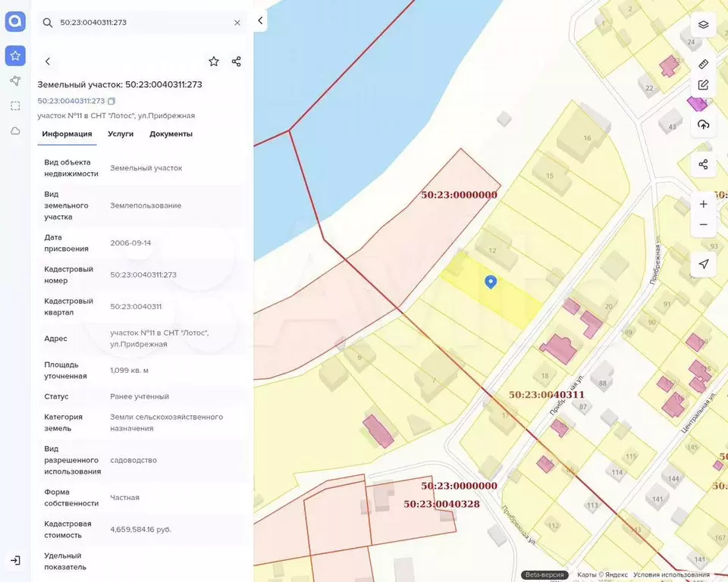Click map label 50:23:0040328

coord(441,504)
